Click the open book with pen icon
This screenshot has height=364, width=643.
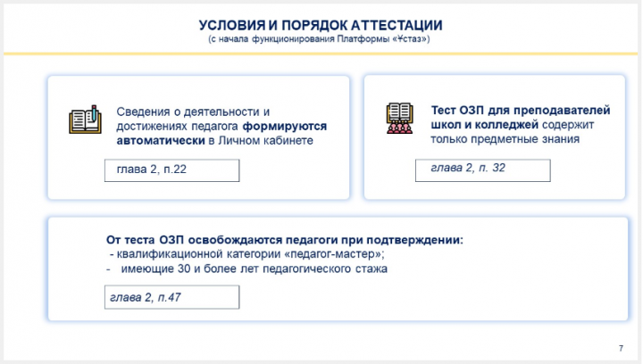pyautogui.click(x=86, y=120)
